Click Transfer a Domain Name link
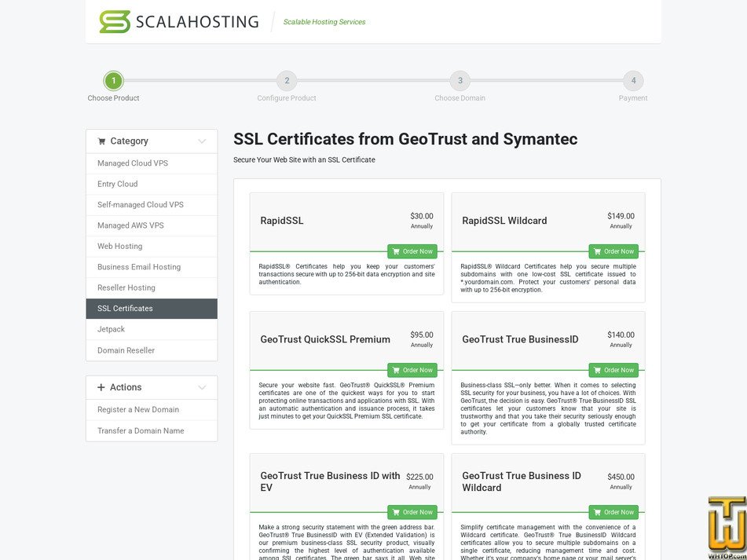The height and width of the screenshot is (560, 747). (x=152, y=430)
